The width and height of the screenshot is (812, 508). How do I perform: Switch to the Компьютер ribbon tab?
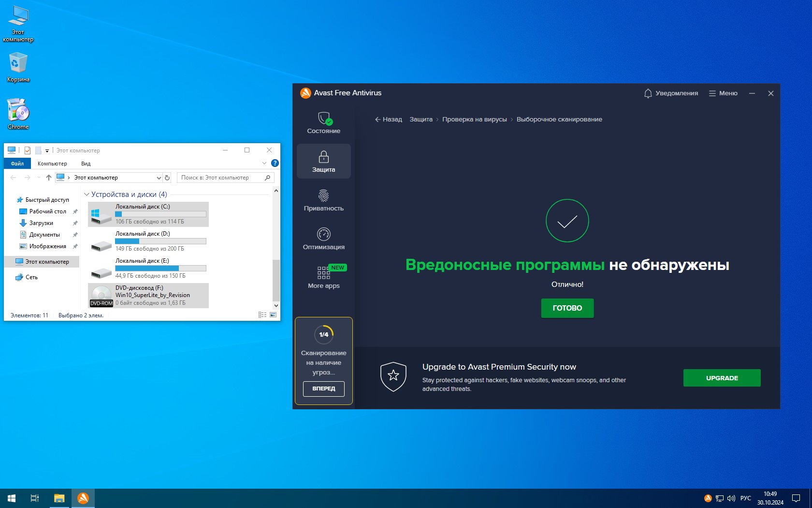[x=52, y=164]
